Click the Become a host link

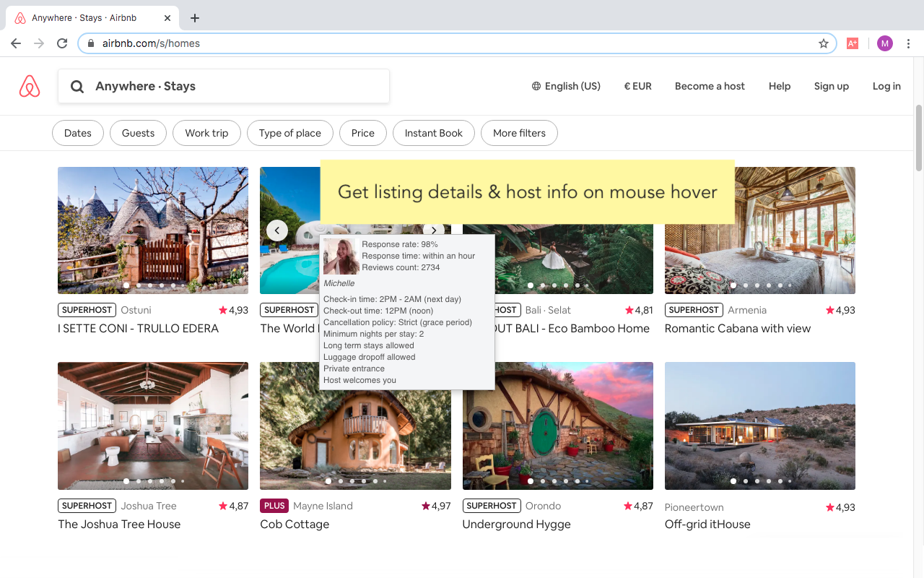click(x=710, y=86)
